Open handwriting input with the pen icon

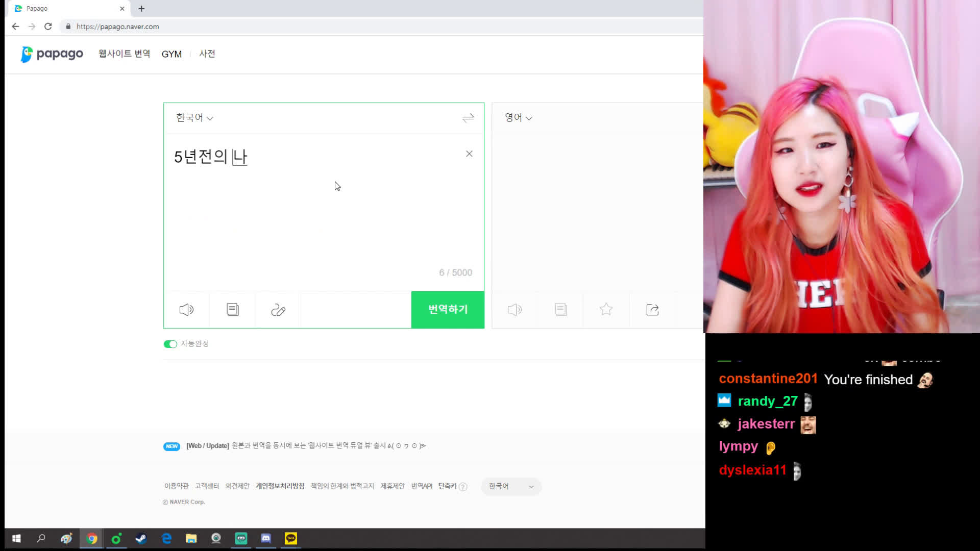tap(278, 309)
